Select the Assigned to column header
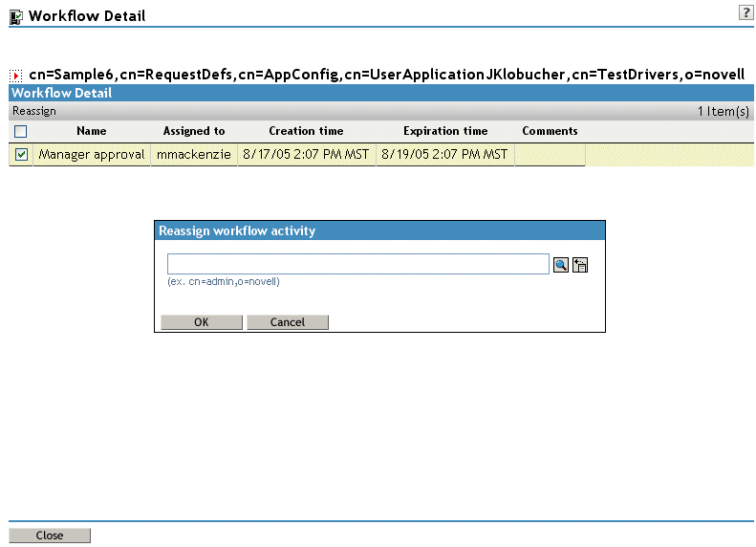 point(194,131)
